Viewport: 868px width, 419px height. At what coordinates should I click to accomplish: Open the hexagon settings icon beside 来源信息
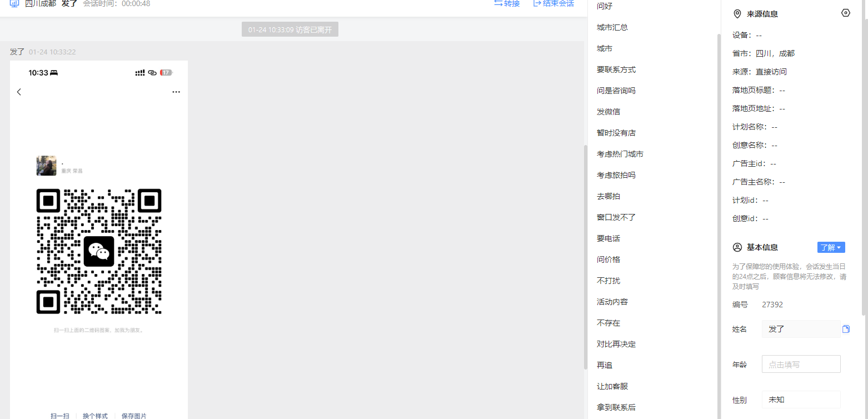pyautogui.click(x=846, y=13)
